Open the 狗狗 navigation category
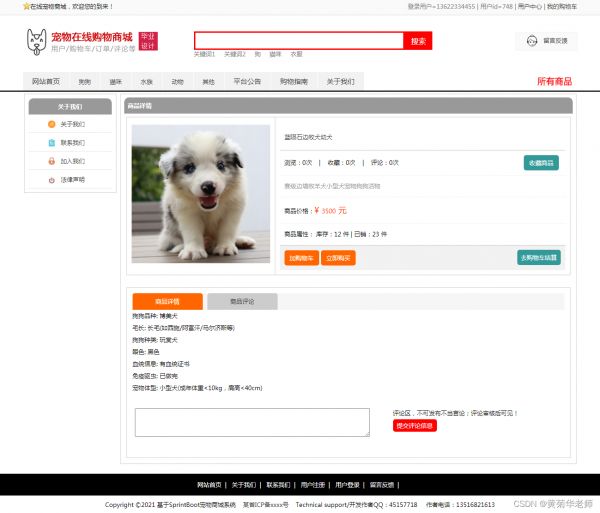Screen dimensions: 600x513 [85, 81]
